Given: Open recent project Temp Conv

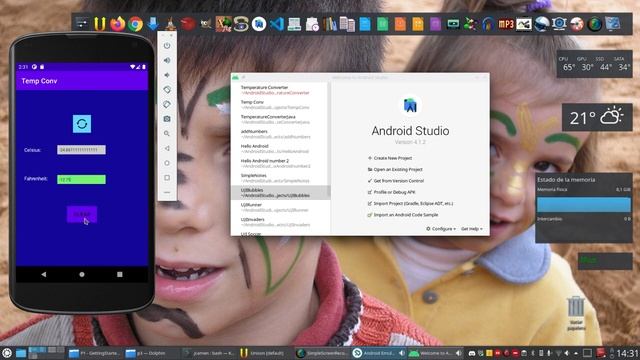Looking at the screenshot, I should tap(280, 104).
